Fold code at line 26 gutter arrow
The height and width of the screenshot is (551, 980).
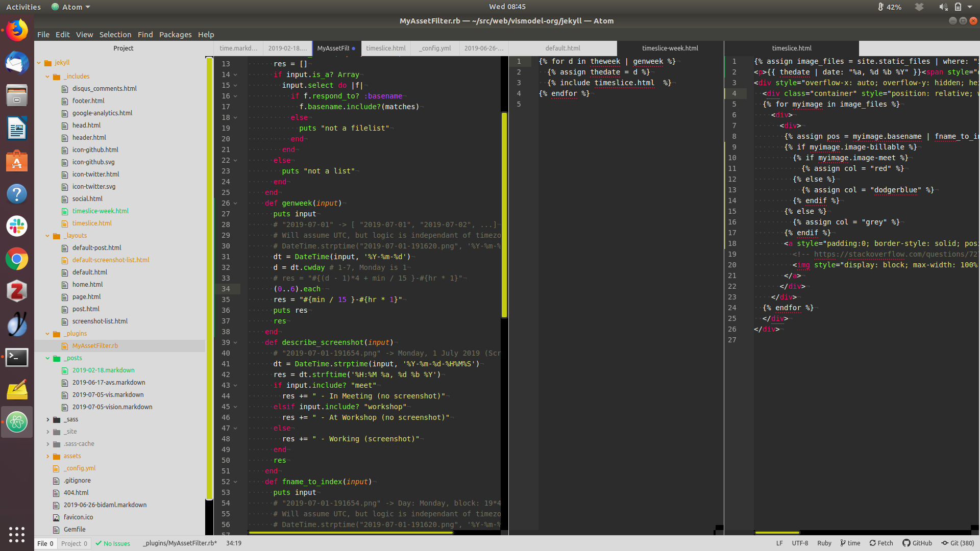coord(235,203)
